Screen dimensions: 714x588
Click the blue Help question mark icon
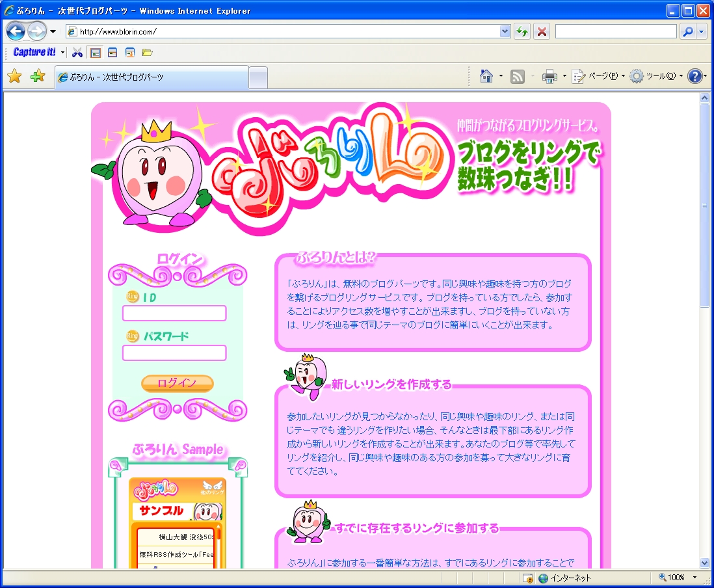(x=694, y=76)
